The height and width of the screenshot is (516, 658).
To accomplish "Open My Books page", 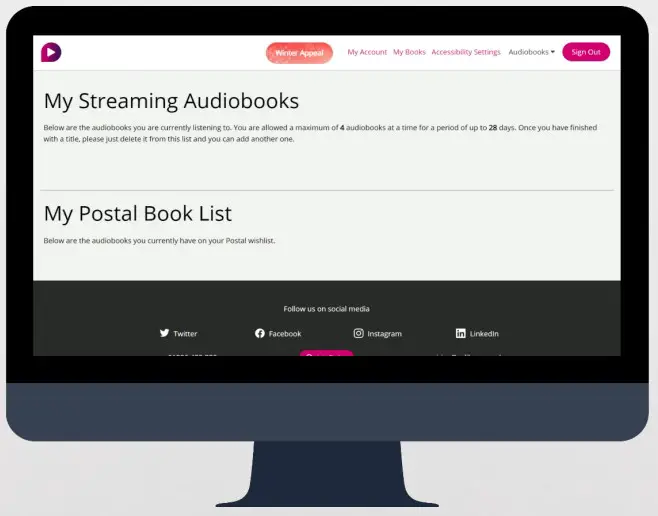I will click(409, 52).
